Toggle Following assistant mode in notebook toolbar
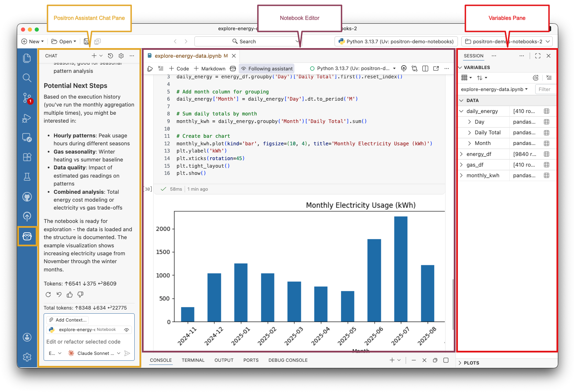574x392 pixels. 267,68
